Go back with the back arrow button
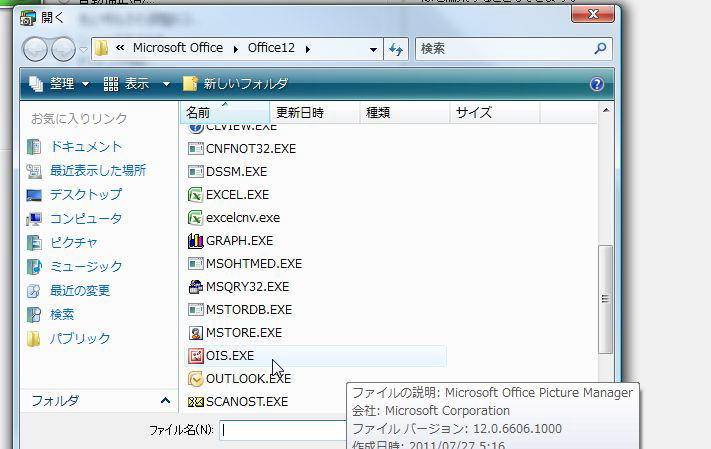711x449 pixels. click(x=35, y=49)
